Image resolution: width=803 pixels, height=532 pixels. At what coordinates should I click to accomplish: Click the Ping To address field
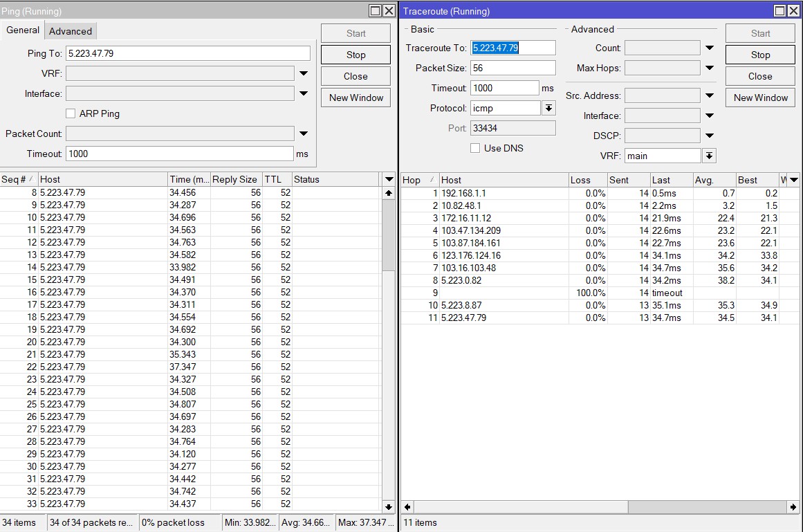[x=187, y=53]
